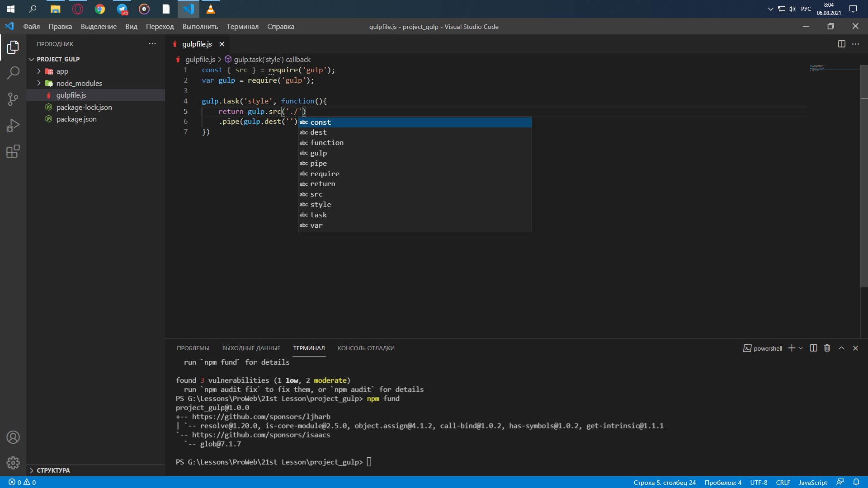Viewport: 868px width, 488px height.
Task: Open the Вид menu
Action: (x=131, y=27)
